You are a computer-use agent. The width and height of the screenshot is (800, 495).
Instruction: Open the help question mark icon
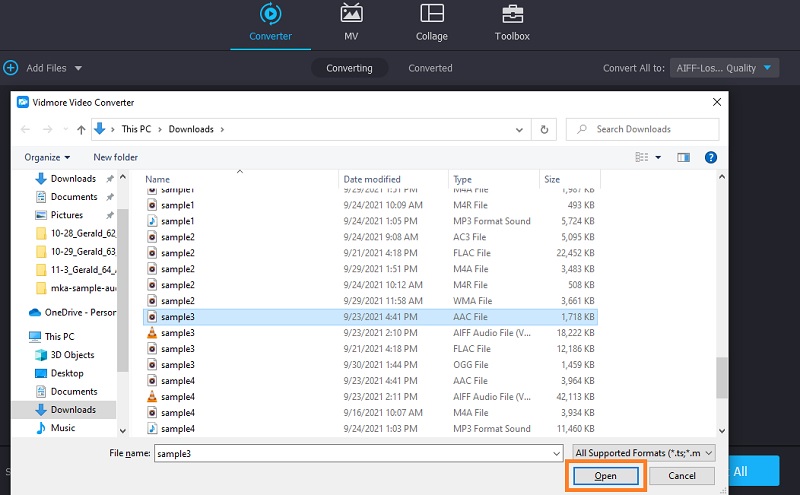pyautogui.click(x=711, y=157)
